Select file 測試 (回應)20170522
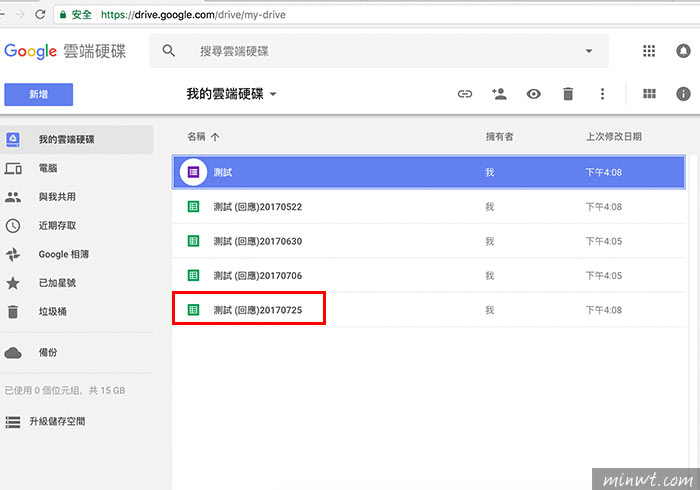This screenshot has height=490, width=700. [x=429, y=207]
